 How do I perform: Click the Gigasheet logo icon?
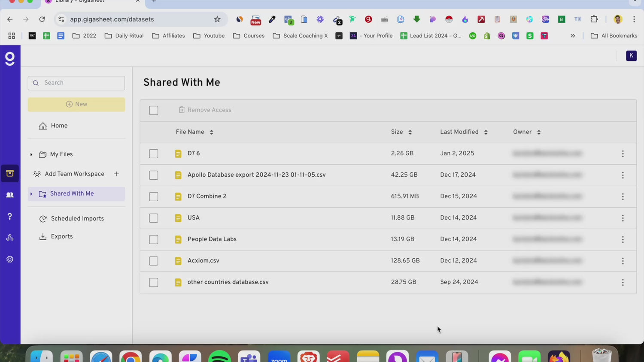10,58
